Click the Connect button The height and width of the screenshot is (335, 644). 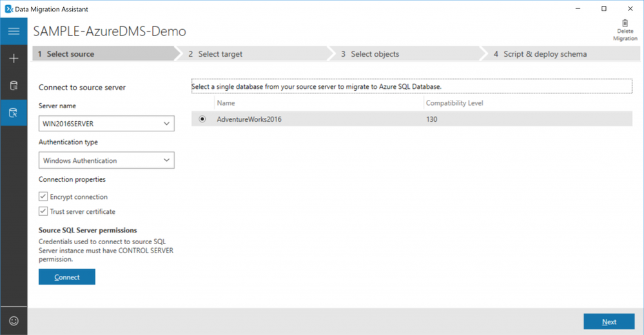click(x=67, y=277)
